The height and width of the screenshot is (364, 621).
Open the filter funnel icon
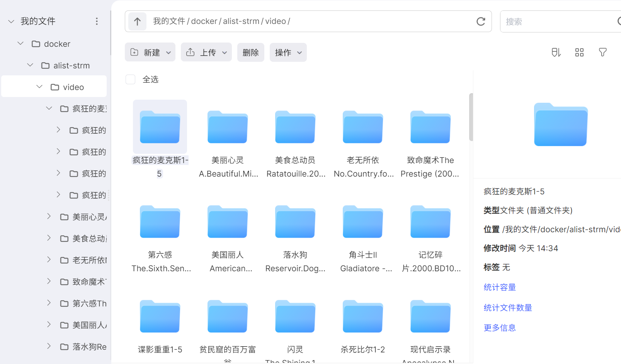click(602, 53)
